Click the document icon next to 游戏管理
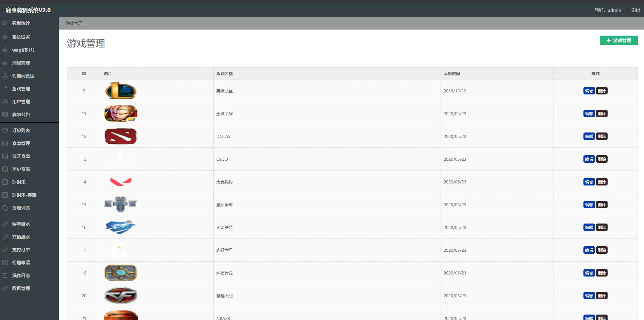The height and width of the screenshot is (320, 644). (5, 89)
